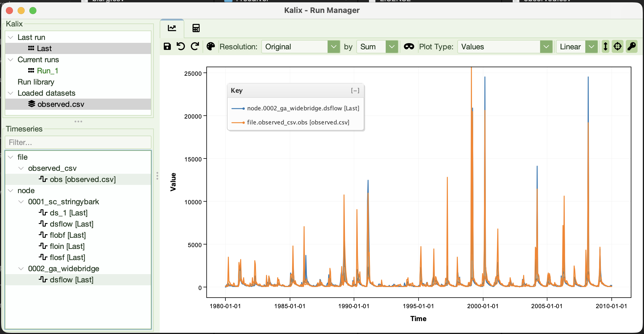Viewport: 644px width, 334px height.
Task: Click the vertical arrows axis icon
Action: pyautogui.click(x=606, y=46)
